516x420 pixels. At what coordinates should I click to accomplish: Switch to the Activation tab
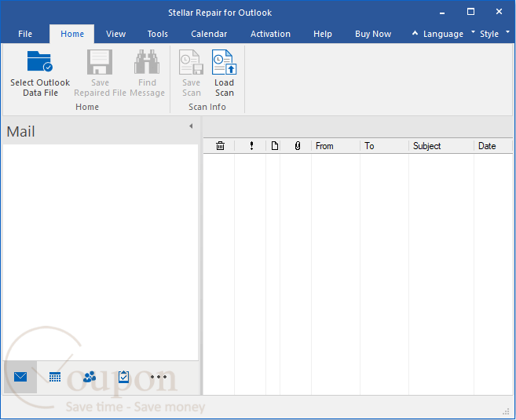(270, 34)
